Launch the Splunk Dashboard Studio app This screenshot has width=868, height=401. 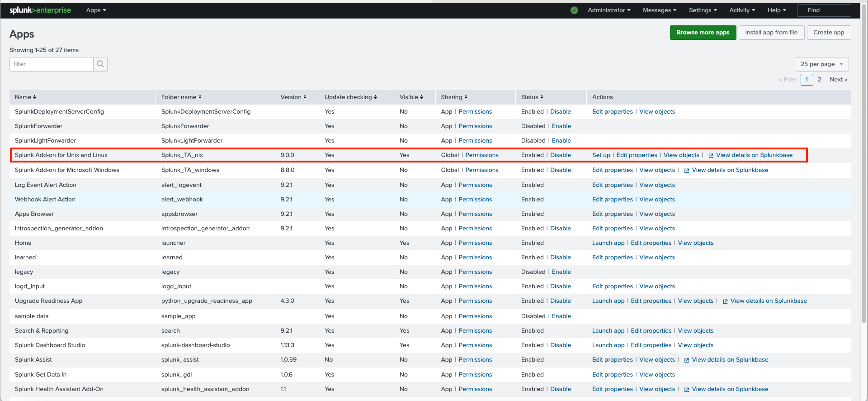click(608, 345)
